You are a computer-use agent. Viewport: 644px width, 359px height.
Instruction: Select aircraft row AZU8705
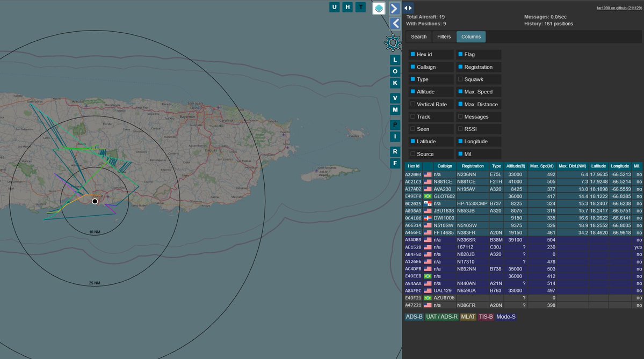[524, 298]
